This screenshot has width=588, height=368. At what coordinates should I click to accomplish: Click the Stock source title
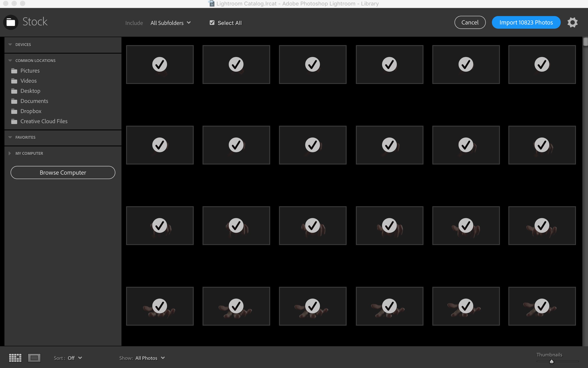[x=35, y=22]
